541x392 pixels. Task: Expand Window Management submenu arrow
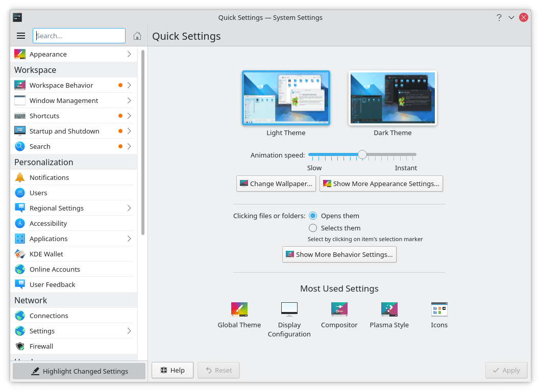(x=129, y=100)
